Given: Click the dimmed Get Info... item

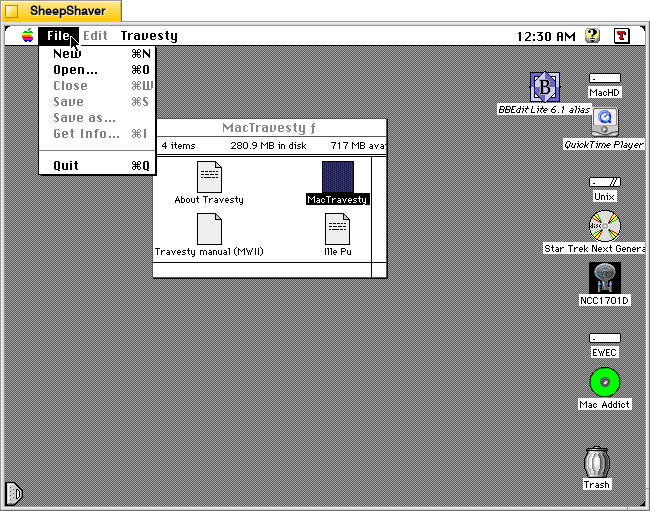Looking at the screenshot, I should tap(97, 134).
